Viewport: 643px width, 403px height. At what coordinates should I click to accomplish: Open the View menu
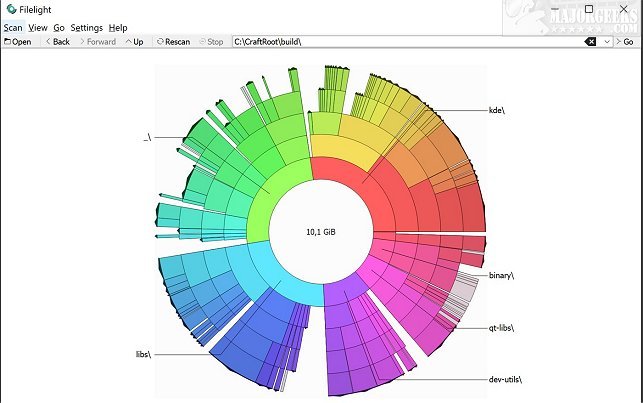point(38,28)
